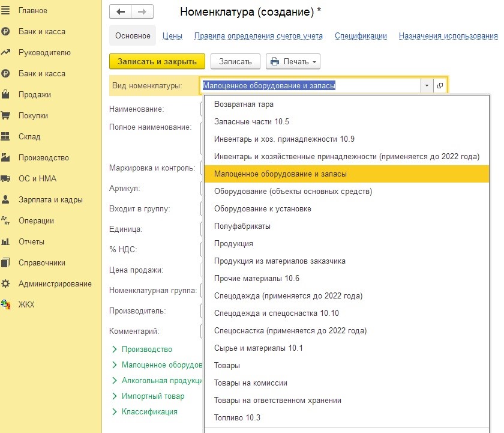Image resolution: width=504 pixels, height=433 pixels.
Task: Choose the Товары option
Action: coord(347,366)
